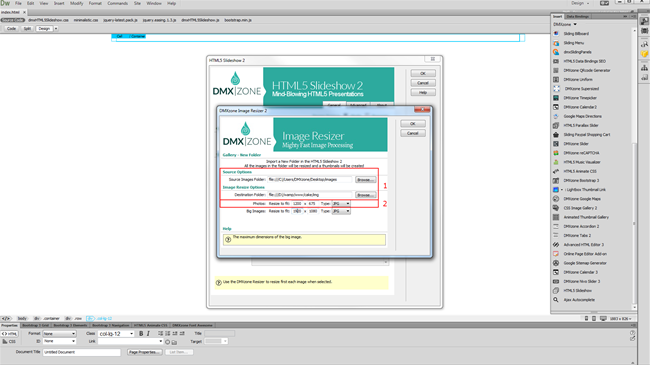Browse for the Source Images Folder
This screenshot has width=650, height=365.
click(365, 180)
